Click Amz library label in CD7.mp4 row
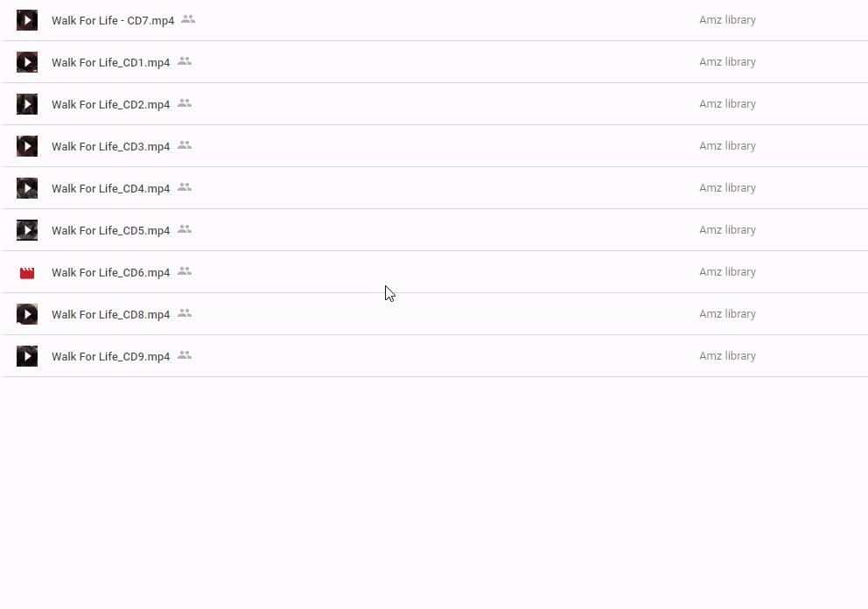The width and height of the screenshot is (868, 609). pos(727,20)
